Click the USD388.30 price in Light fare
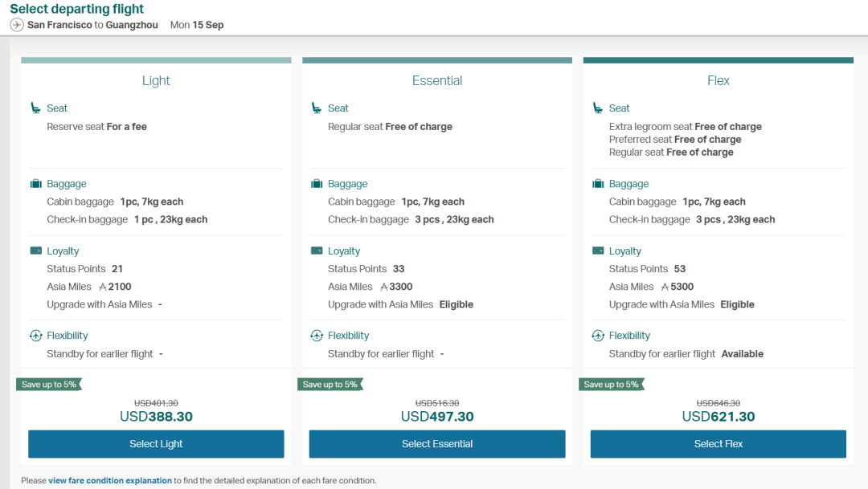This screenshot has height=489, width=868. coord(156,417)
